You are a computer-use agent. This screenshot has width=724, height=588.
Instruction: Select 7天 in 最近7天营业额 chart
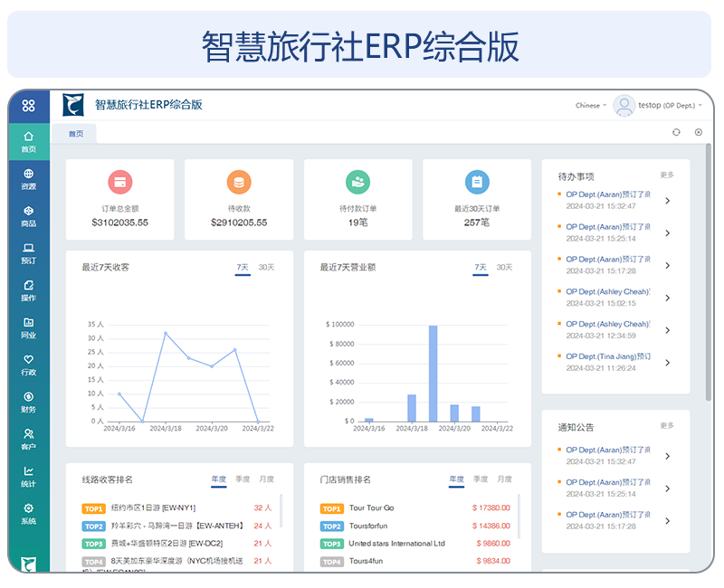481,268
